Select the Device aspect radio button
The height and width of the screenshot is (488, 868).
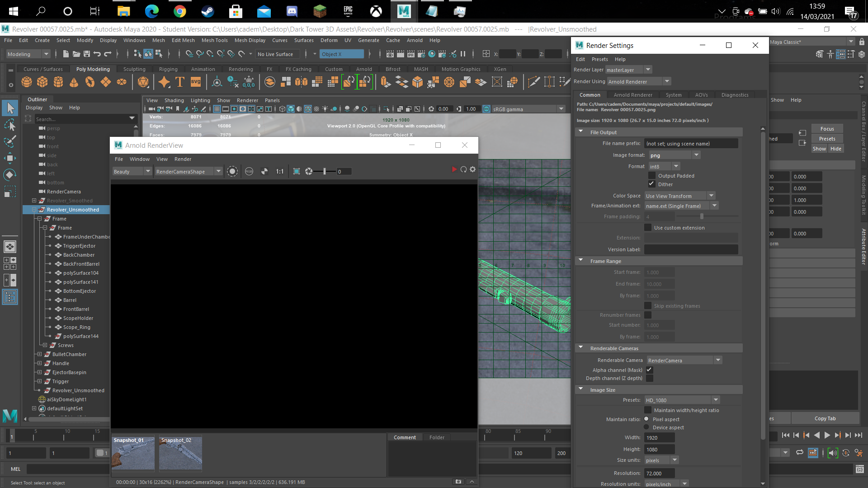[x=646, y=427]
